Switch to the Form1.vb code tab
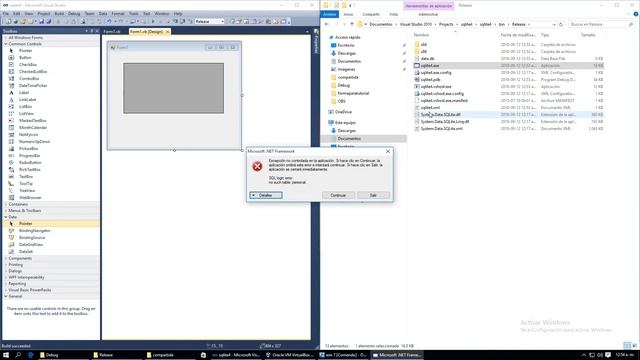This screenshot has height=360, width=640. click(112, 31)
